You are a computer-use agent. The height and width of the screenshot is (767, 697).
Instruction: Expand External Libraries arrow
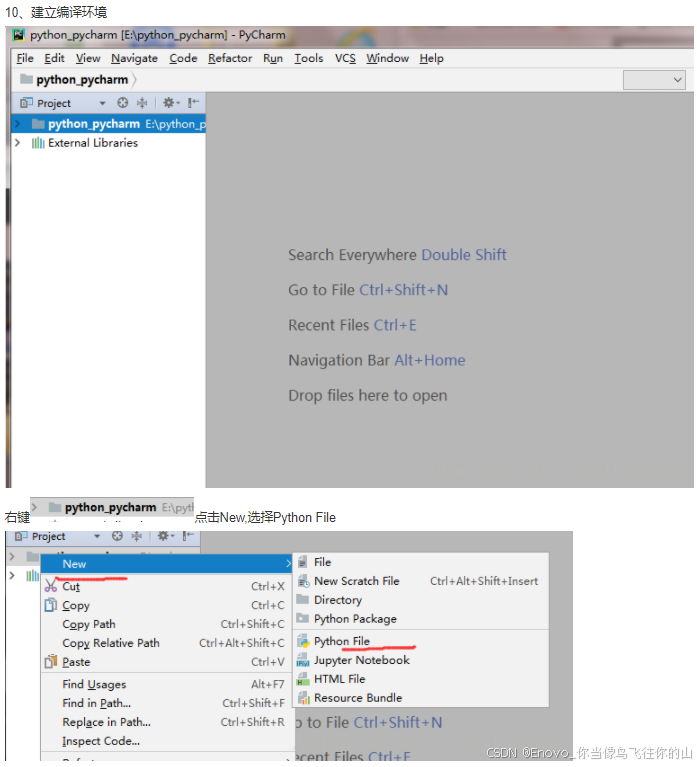(18, 143)
